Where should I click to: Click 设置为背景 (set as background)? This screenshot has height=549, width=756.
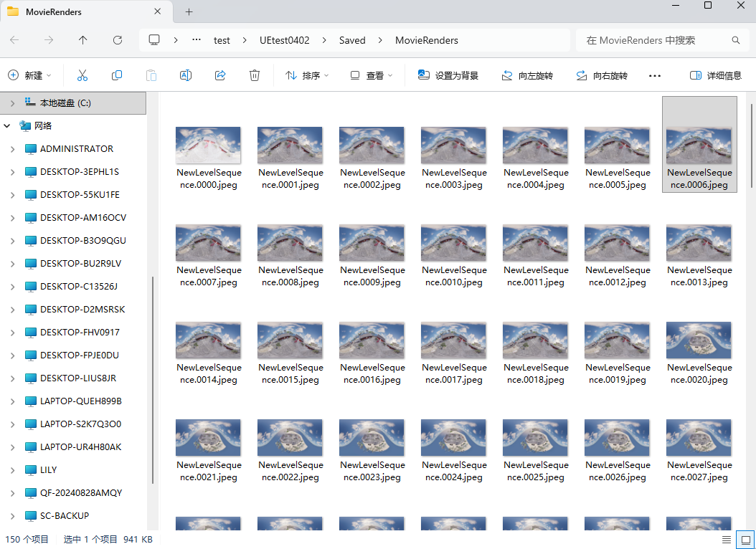click(448, 75)
